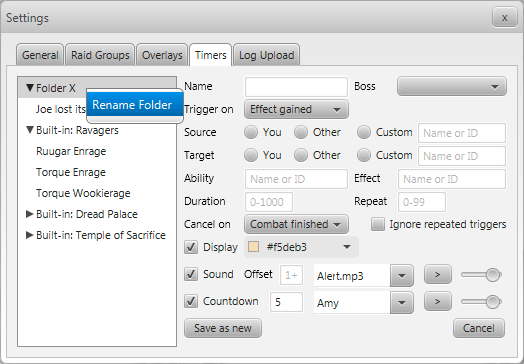Open the #f5deb3 color picker dropdown
The width and height of the screenshot is (524, 364).
[x=301, y=247]
